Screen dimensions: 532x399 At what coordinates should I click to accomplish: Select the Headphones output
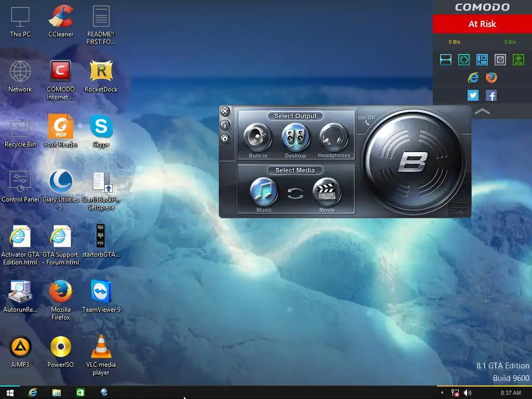(334, 137)
